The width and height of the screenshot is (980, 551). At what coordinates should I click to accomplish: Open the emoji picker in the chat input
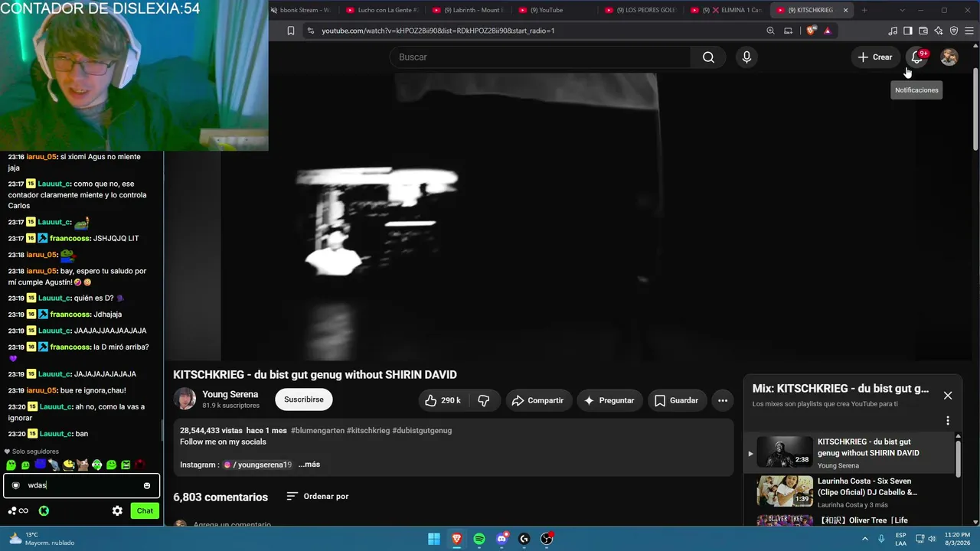tap(147, 485)
